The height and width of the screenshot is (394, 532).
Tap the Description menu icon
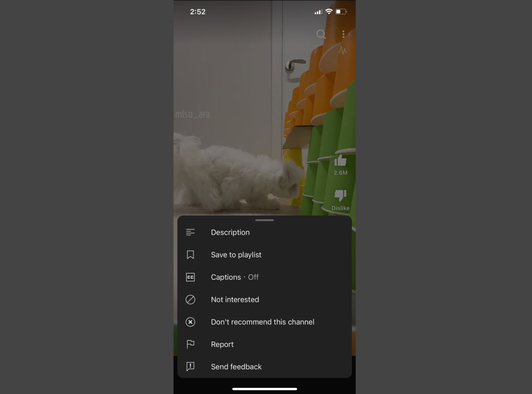point(190,232)
